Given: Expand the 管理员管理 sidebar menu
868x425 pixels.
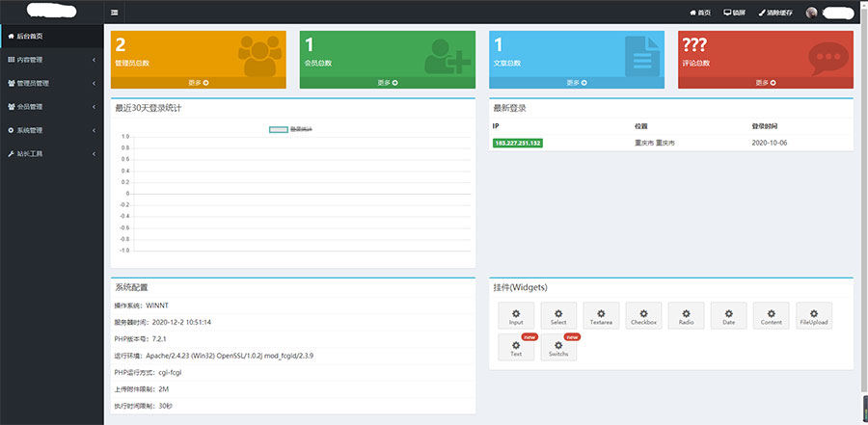Looking at the screenshot, I should click(x=51, y=83).
